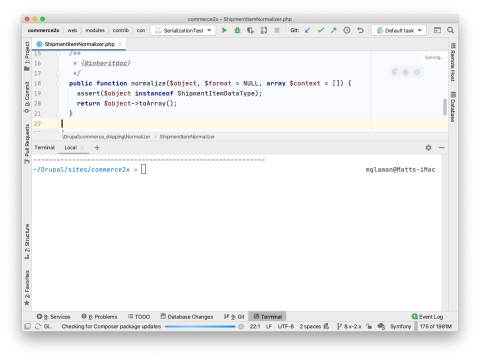Open Search Everywhere magnifier
This screenshot has height=360, width=480.
(x=450, y=30)
